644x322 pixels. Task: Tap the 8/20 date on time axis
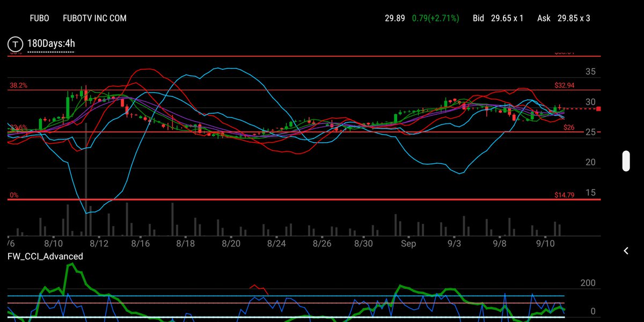point(231,244)
